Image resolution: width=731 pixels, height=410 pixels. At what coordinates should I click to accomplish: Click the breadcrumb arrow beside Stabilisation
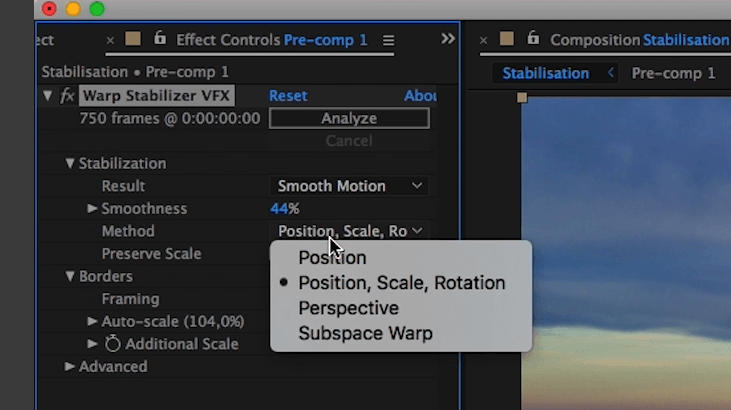(x=610, y=73)
